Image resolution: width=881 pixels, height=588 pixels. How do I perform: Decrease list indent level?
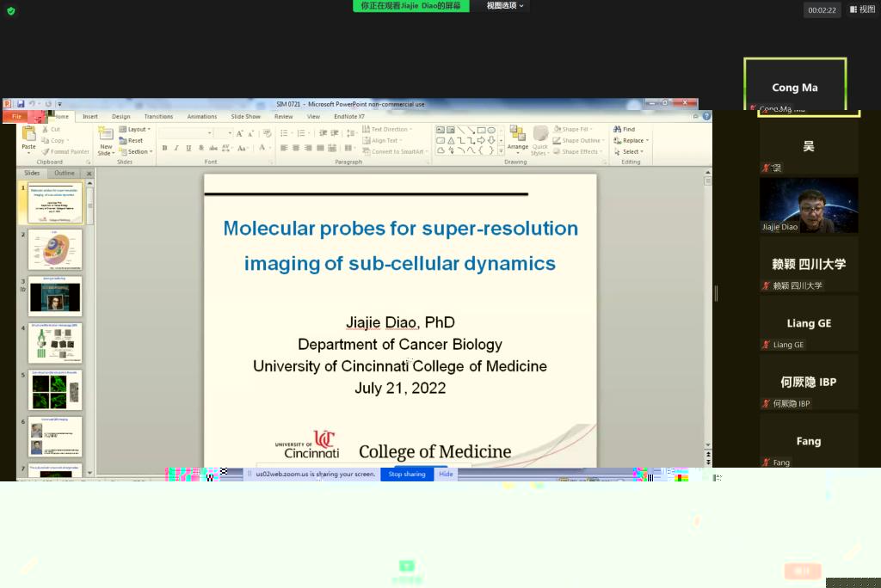click(323, 133)
